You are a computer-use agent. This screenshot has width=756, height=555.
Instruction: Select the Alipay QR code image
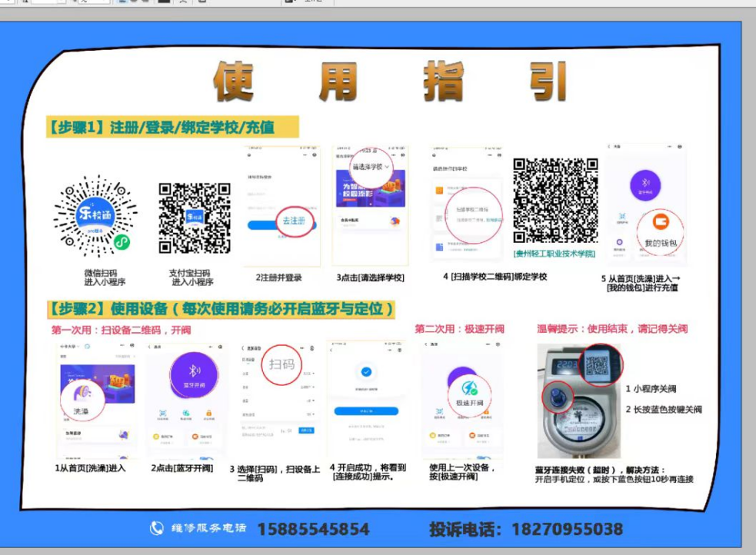pyautogui.click(x=195, y=218)
